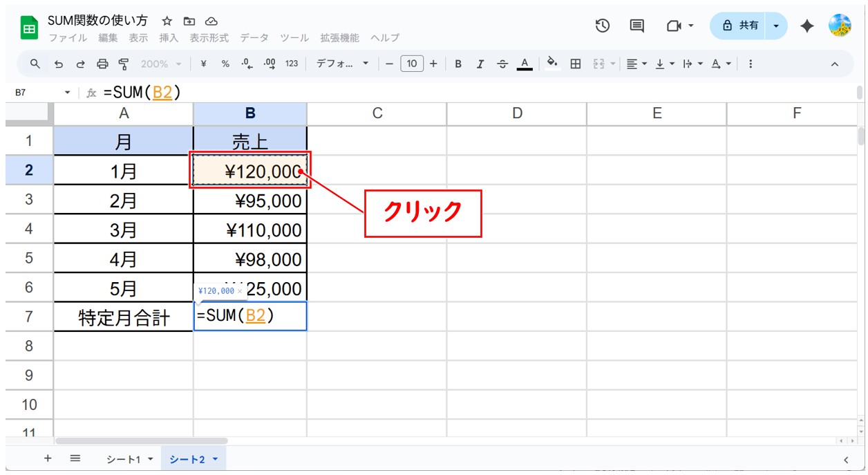Screen dimensions: 868x475
Task: Open version history clock icon
Action: click(x=603, y=26)
